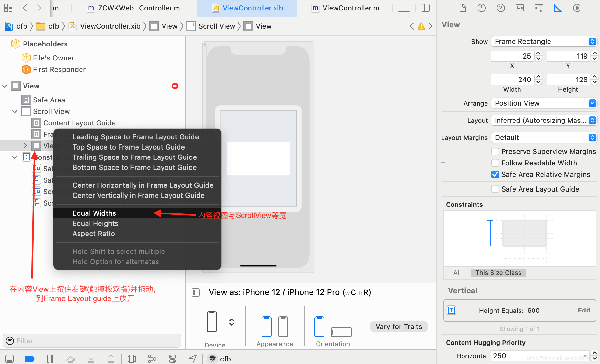Show All constraints
The image size is (600, 364).
click(457, 273)
